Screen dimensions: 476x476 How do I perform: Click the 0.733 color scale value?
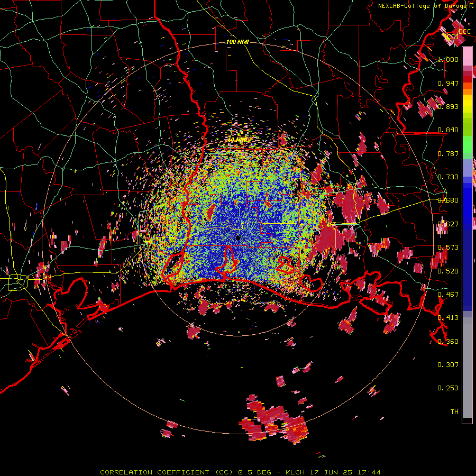448,177
